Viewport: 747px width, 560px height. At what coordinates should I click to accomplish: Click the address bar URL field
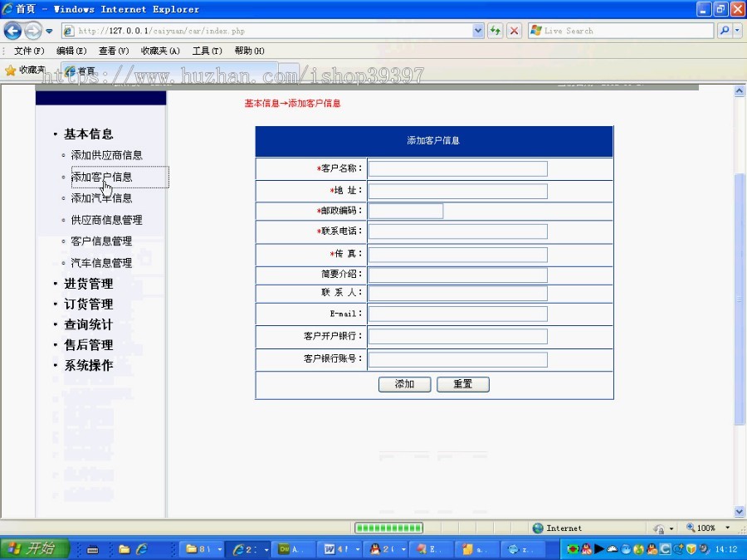272,31
